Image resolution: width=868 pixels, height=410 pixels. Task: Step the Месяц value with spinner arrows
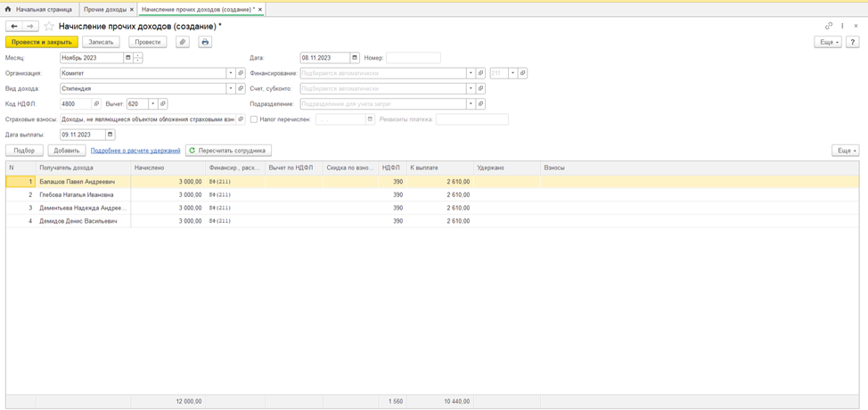(x=138, y=58)
